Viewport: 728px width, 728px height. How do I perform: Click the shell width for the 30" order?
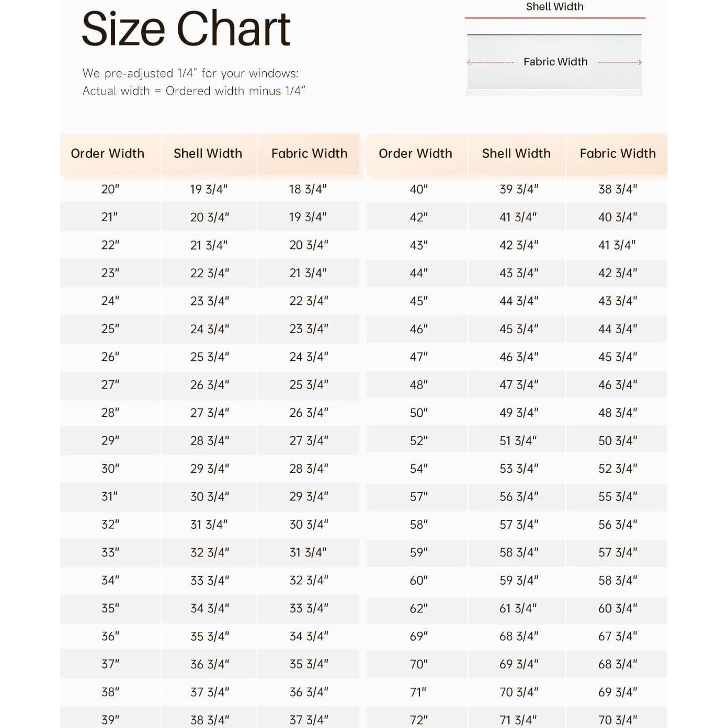tap(209, 469)
